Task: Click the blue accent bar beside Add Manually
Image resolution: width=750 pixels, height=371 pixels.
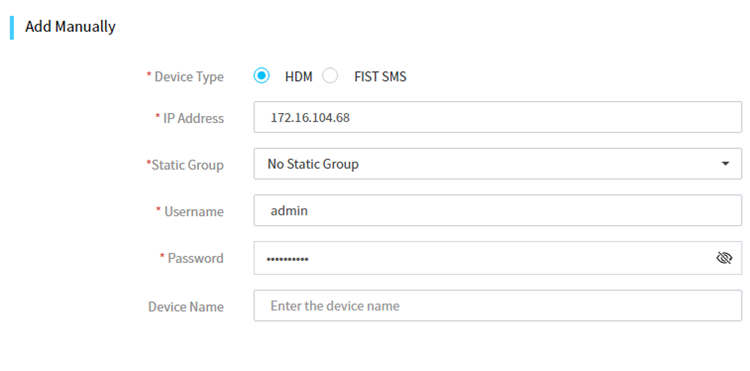Action: tap(11, 27)
